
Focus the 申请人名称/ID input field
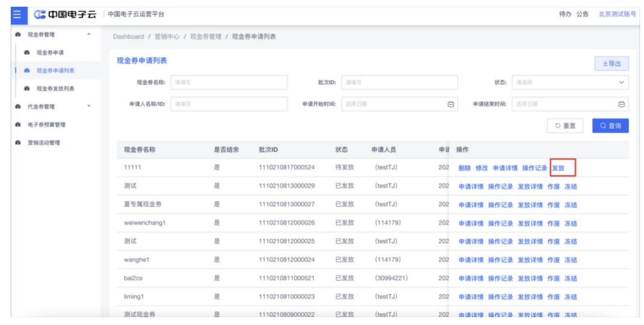pyautogui.click(x=229, y=104)
